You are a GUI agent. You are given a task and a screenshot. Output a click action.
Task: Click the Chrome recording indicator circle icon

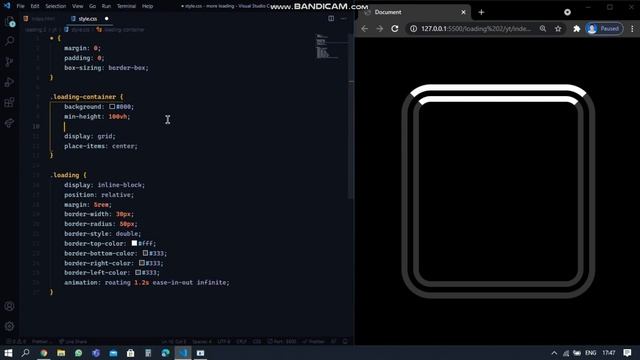point(567,12)
